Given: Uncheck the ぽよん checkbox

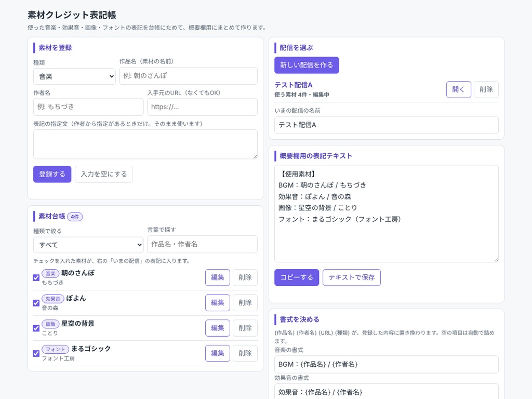Looking at the screenshot, I should click(36, 303).
